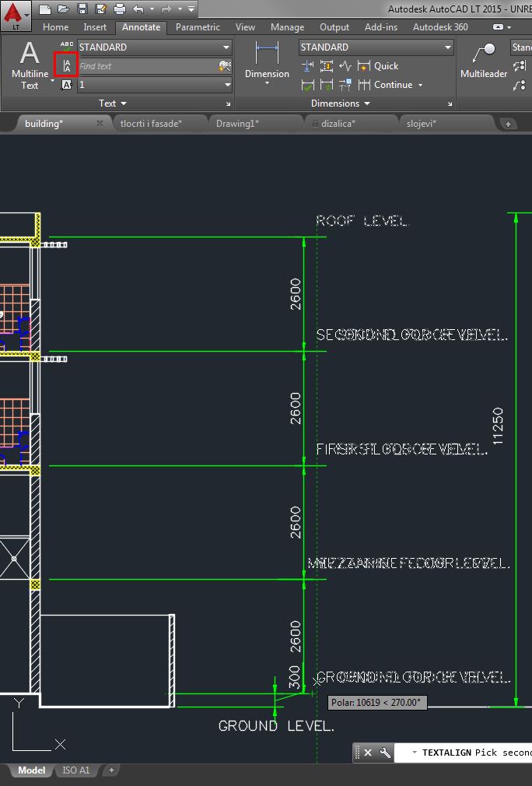The width and height of the screenshot is (532, 786).
Task: Open the command line customize wrench
Action: tap(385, 753)
